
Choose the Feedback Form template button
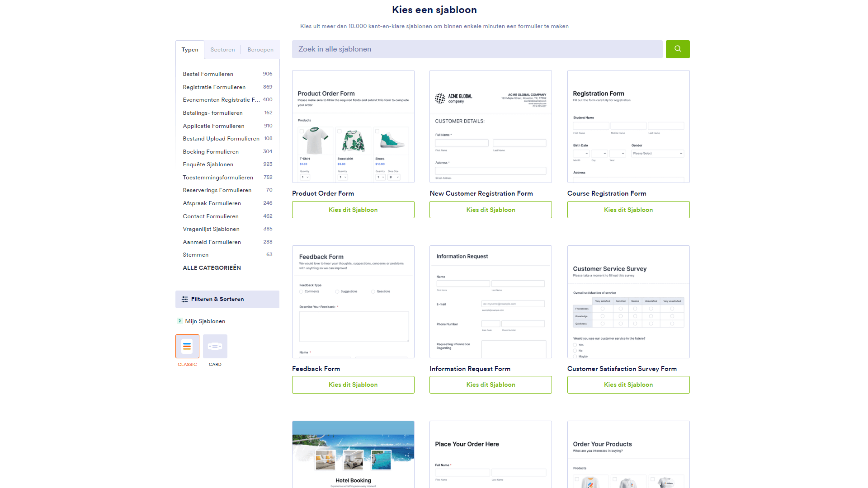click(x=353, y=385)
